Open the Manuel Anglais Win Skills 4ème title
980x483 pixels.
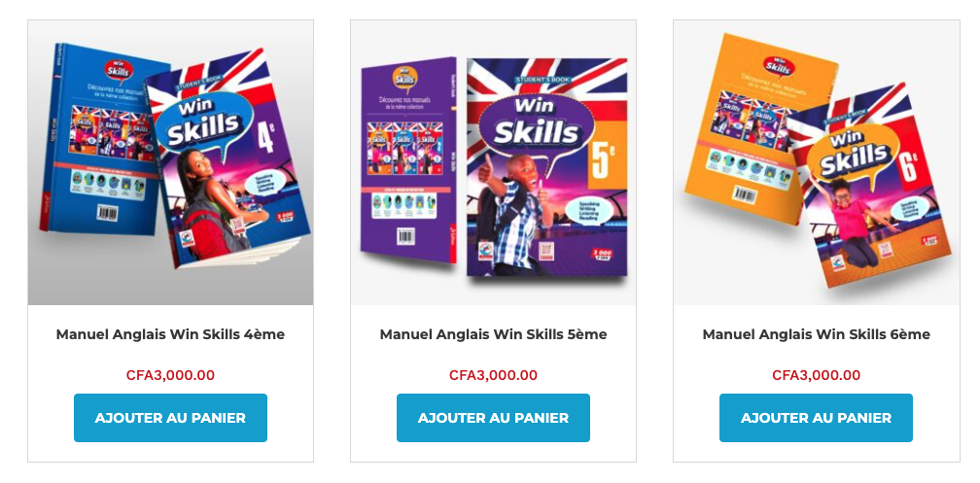click(x=171, y=334)
